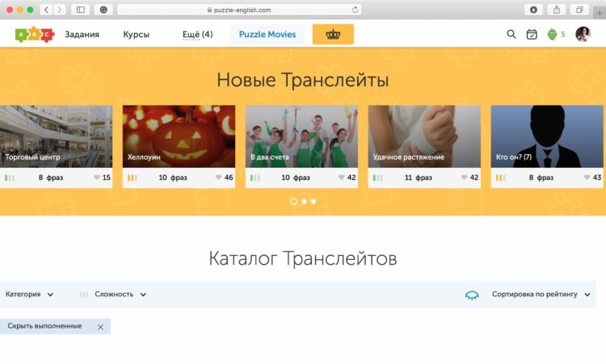Click difficulty bars on Хеллоуин card
This screenshot has width=606, height=364.
(x=133, y=178)
